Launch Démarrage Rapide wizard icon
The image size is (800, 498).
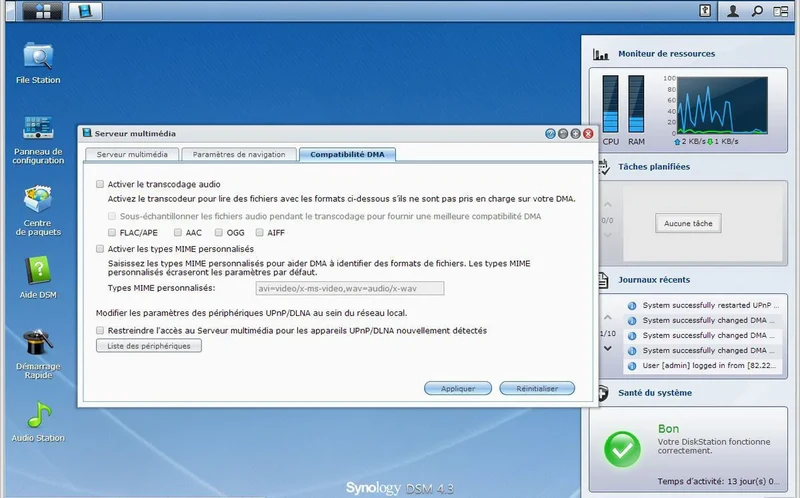coord(38,354)
